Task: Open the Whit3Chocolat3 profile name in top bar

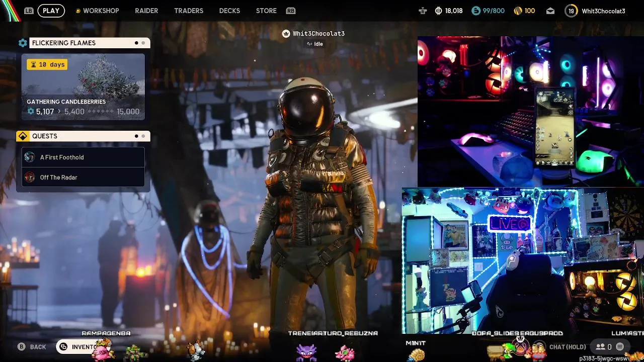Action: (603, 11)
